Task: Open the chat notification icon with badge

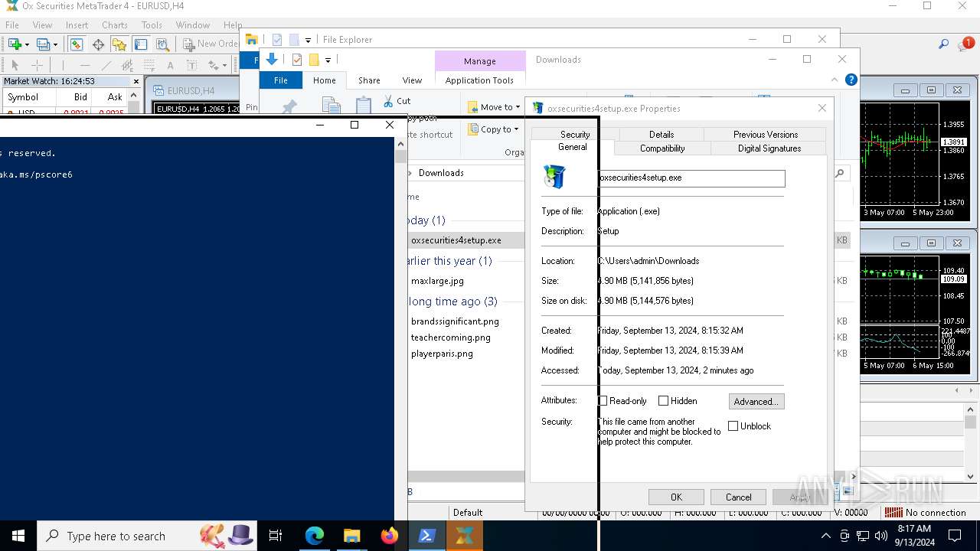Action: pos(965,44)
